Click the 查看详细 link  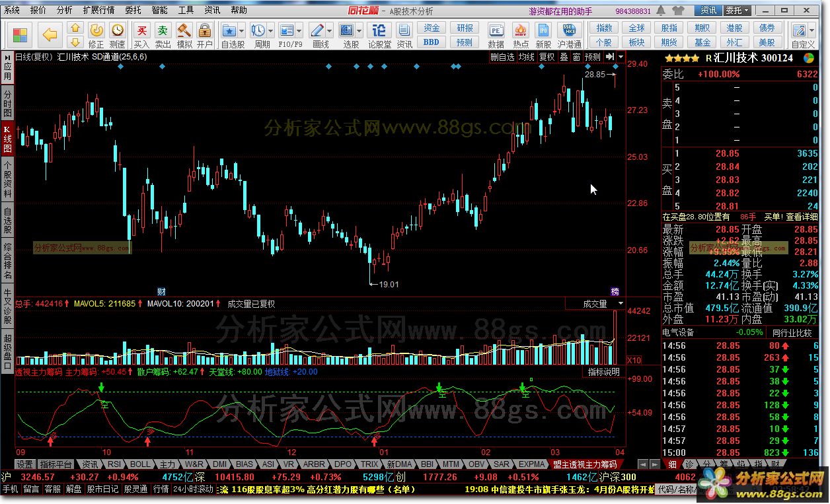point(802,217)
